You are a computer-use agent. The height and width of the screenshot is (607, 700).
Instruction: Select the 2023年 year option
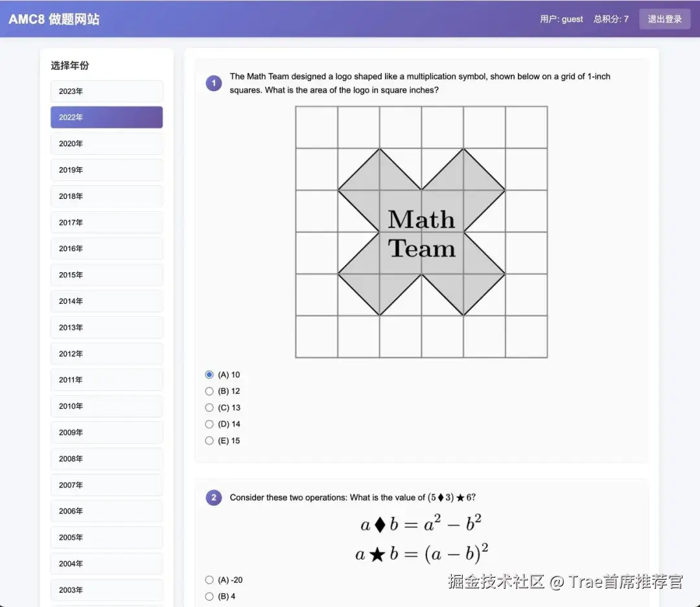point(107,91)
